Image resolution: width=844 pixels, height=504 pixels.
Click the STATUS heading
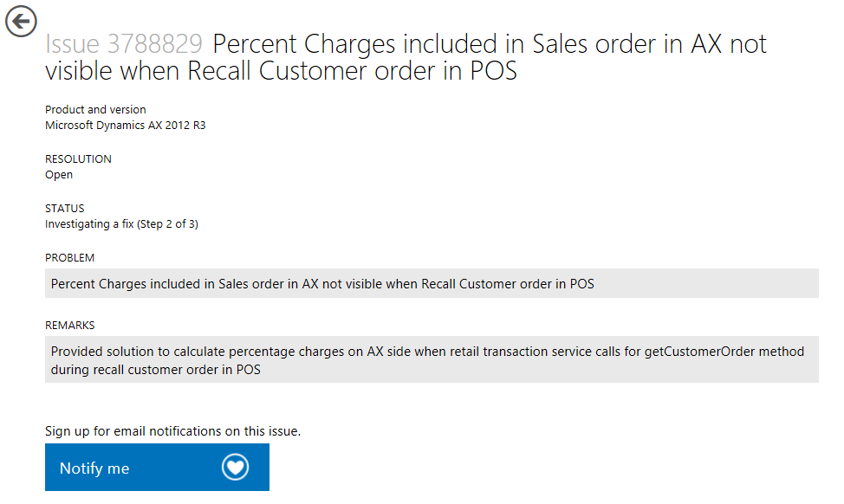click(65, 209)
